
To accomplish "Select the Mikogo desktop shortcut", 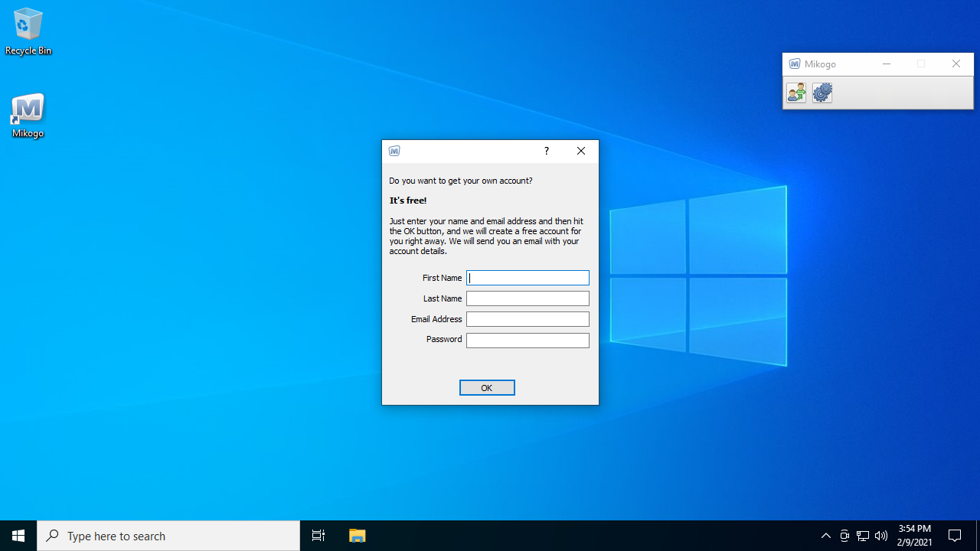I will pos(28,116).
